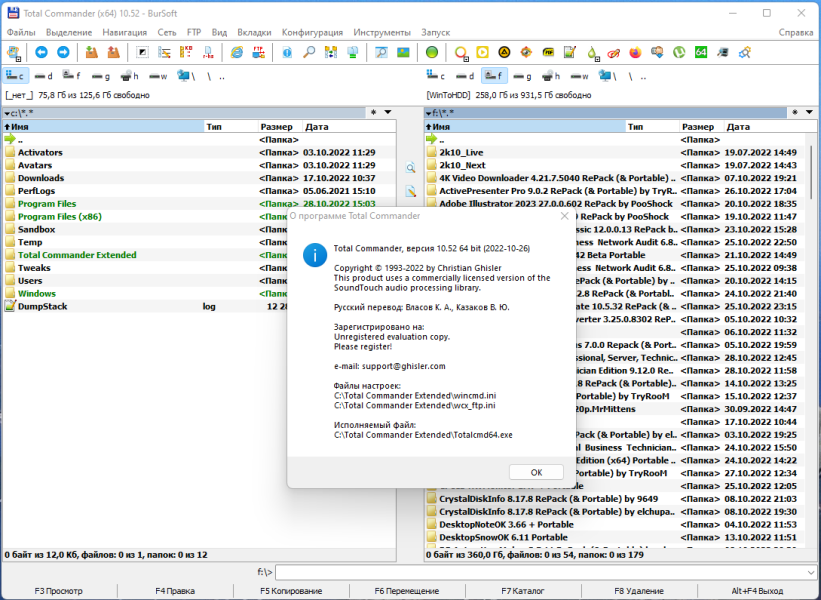Open the Выделение menu
This screenshot has height=600, width=821.
[x=69, y=32]
